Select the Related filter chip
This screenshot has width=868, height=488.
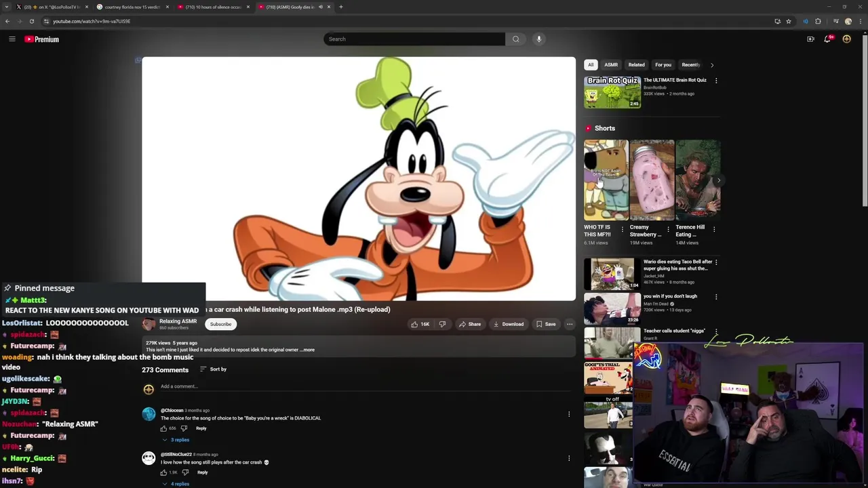tap(636, 65)
